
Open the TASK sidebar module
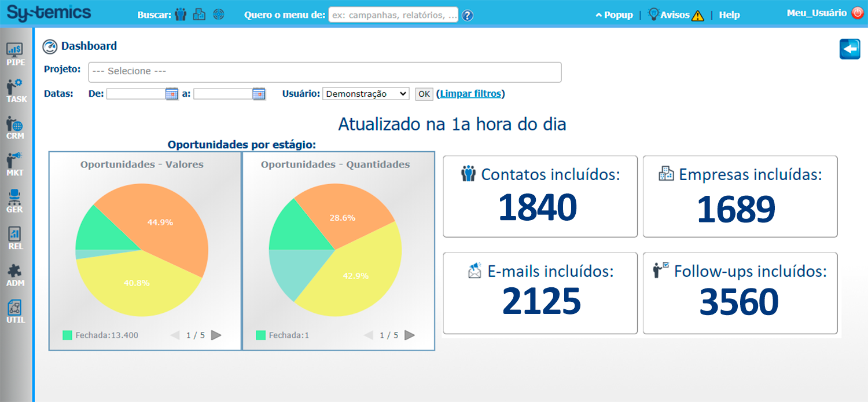point(16,91)
